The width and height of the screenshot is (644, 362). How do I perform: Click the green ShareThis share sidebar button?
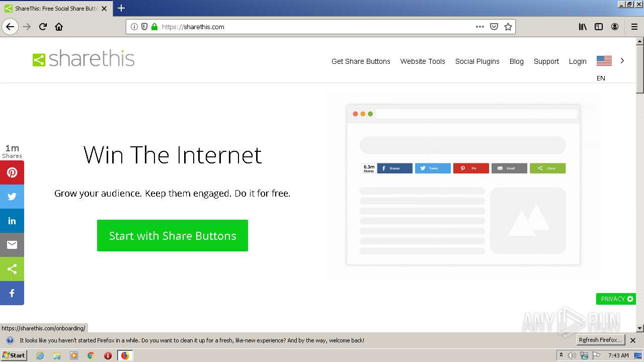[x=12, y=269]
